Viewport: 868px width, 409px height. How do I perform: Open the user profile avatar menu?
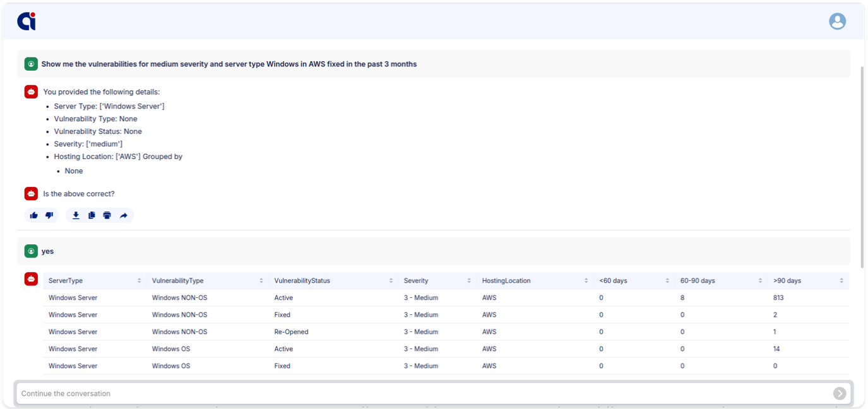point(837,21)
